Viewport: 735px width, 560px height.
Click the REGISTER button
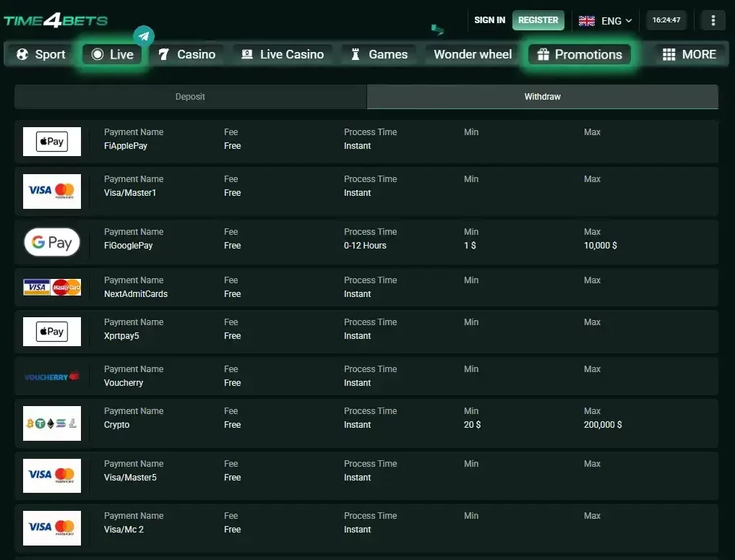coord(538,20)
